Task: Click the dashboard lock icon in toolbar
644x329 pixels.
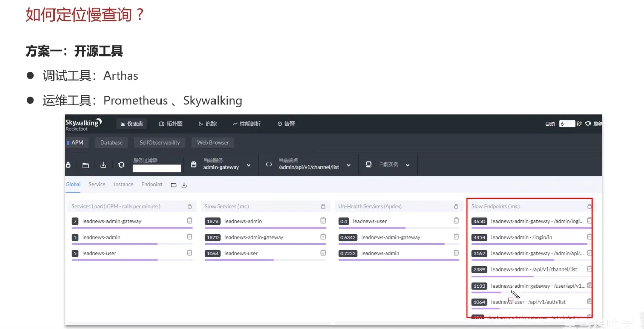Action: click(x=68, y=165)
